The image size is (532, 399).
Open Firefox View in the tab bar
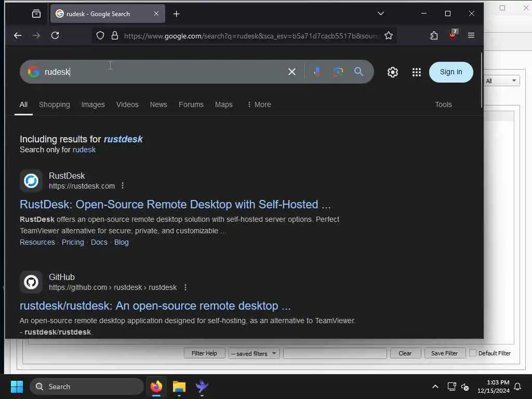tap(36, 14)
